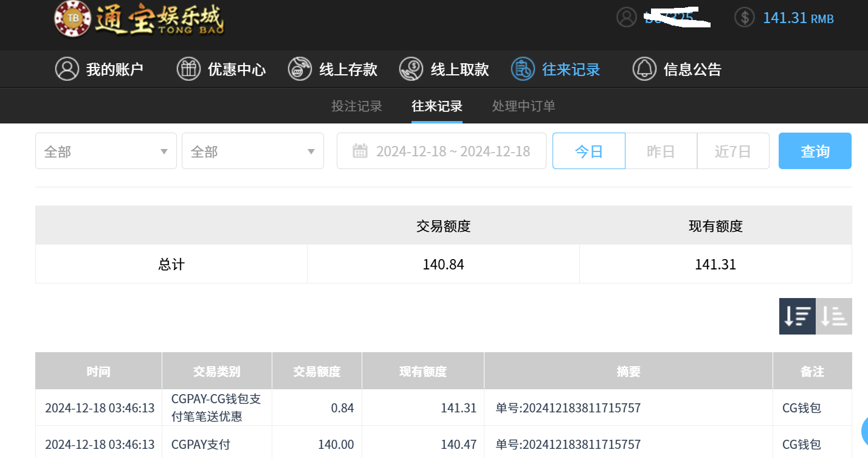The width and height of the screenshot is (868, 458).
Task: Switch to the 投注记录 tab
Action: coord(357,106)
